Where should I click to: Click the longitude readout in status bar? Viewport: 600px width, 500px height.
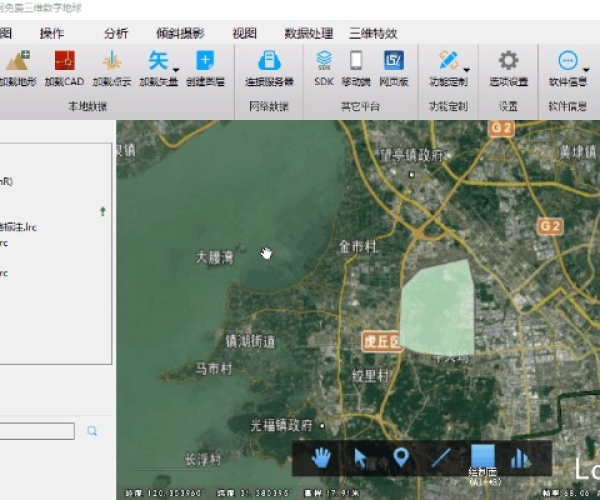[x=166, y=493]
